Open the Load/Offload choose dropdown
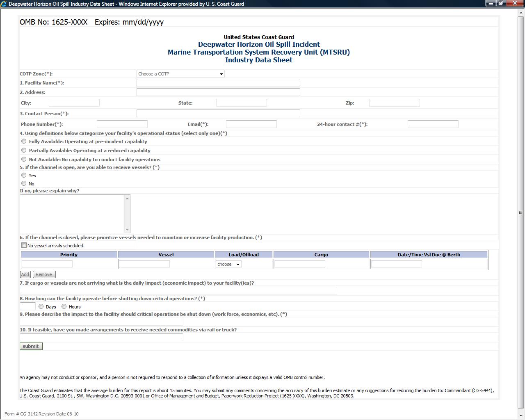The width and height of the screenshot is (525, 420). [x=228, y=264]
